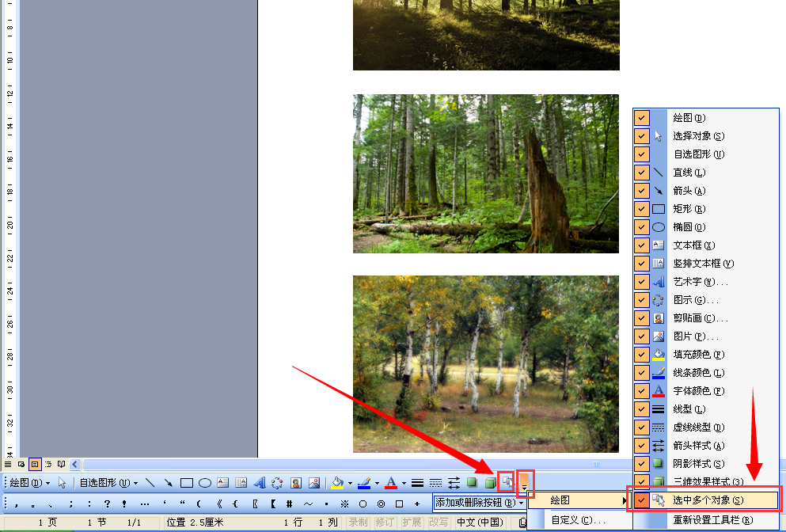Open WordArt gallery from drawing toolbar
The height and width of the screenshot is (532, 786).
(260, 483)
